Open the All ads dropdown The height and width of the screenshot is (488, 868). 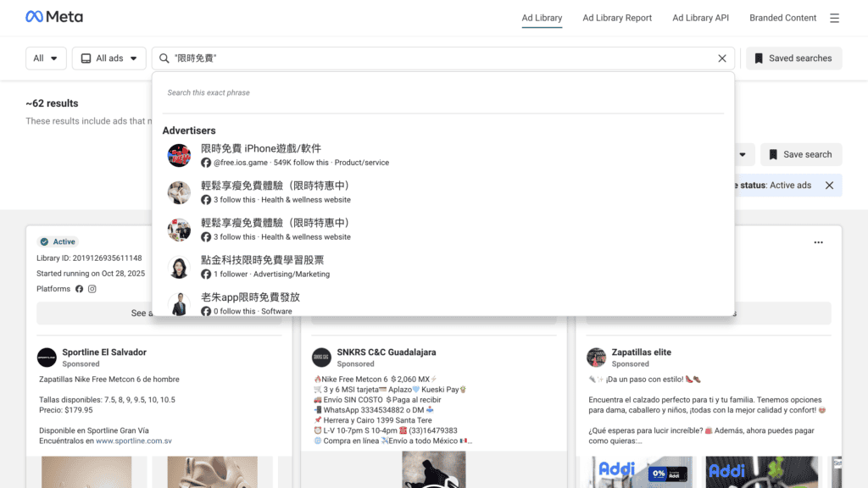tap(108, 58)
